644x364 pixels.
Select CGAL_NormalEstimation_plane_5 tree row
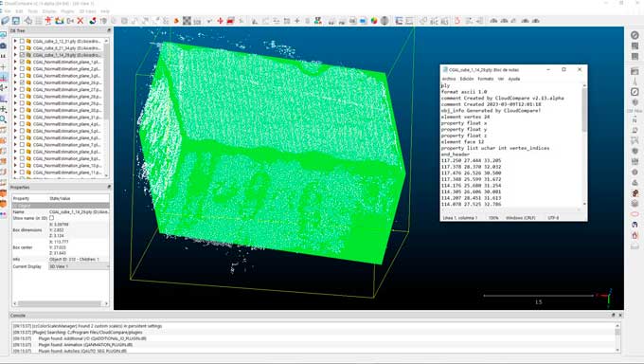click(x=66, y=131)
